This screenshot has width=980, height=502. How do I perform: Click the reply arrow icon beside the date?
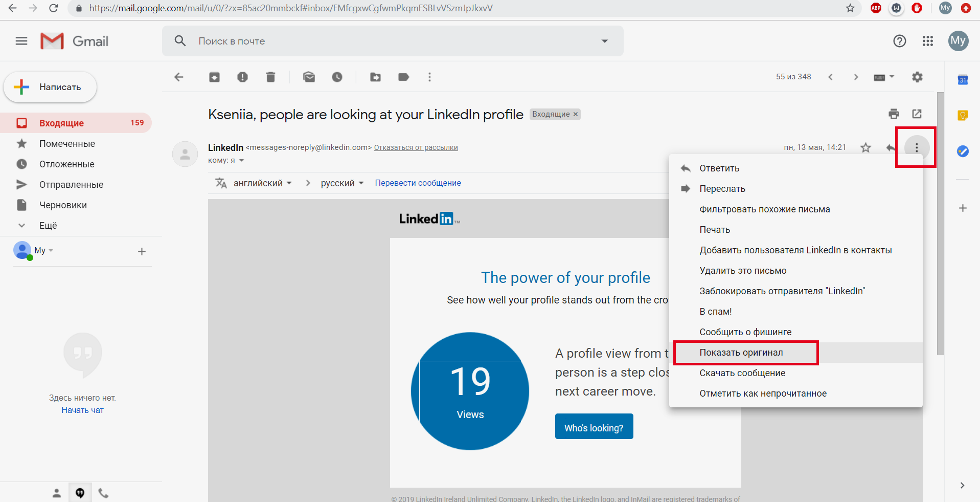tap(891, 147)
